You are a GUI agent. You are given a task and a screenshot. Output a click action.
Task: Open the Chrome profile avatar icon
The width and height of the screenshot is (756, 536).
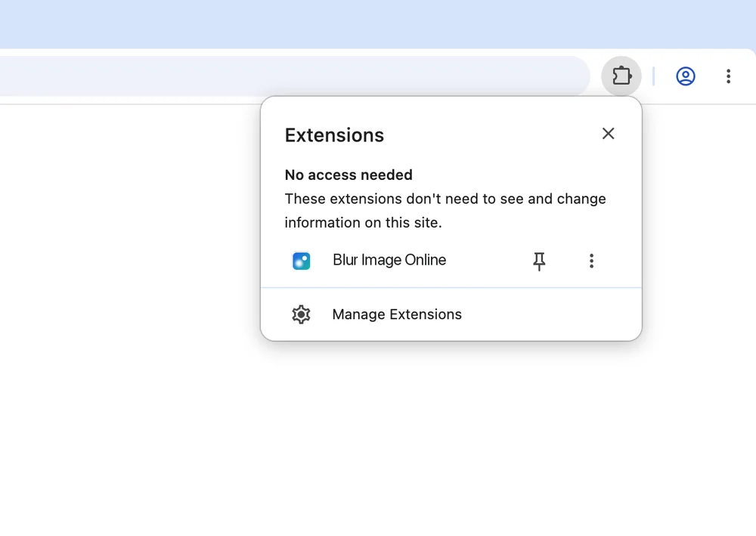(685, 76)
